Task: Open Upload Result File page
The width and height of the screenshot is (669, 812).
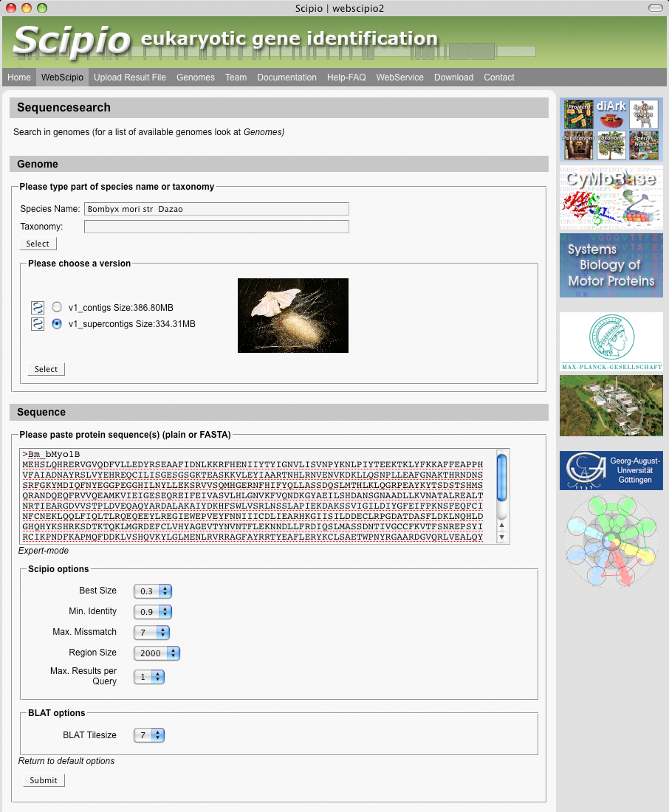Action: click(x=129, y=78)
